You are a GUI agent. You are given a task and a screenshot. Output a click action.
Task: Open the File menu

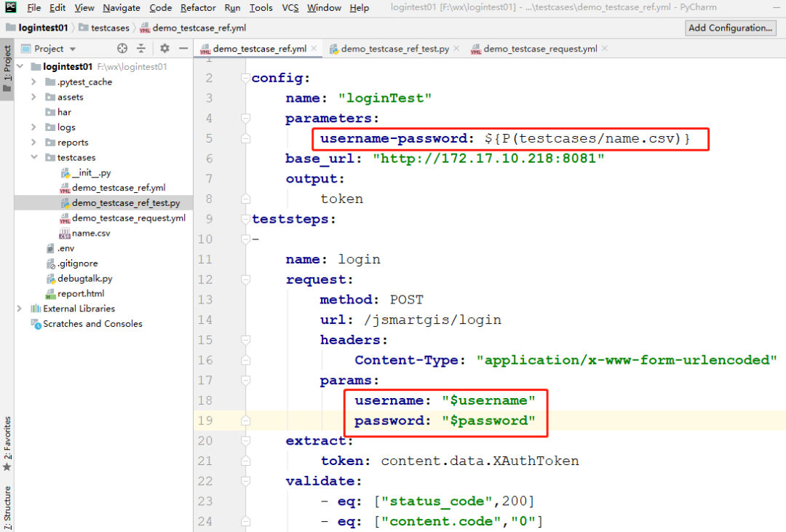(34, 7)
